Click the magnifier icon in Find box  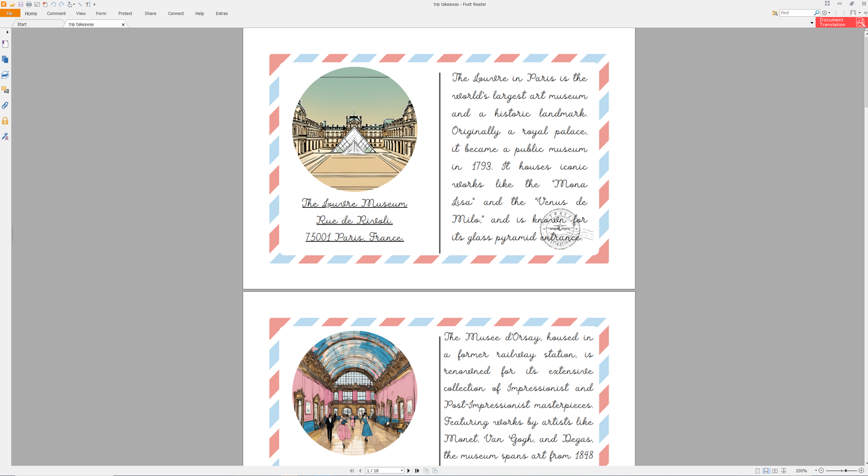[816, 13]
